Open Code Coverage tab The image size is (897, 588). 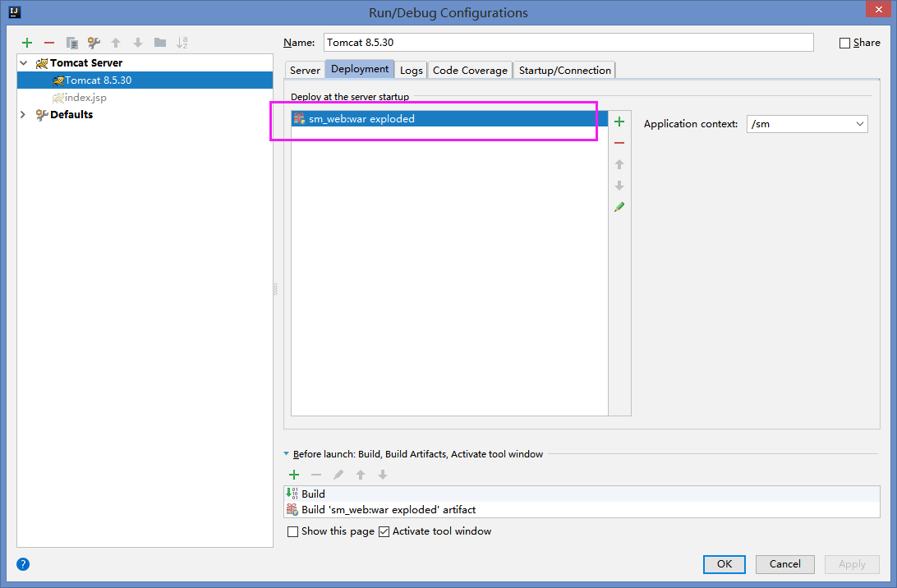(x=470, y=70)
